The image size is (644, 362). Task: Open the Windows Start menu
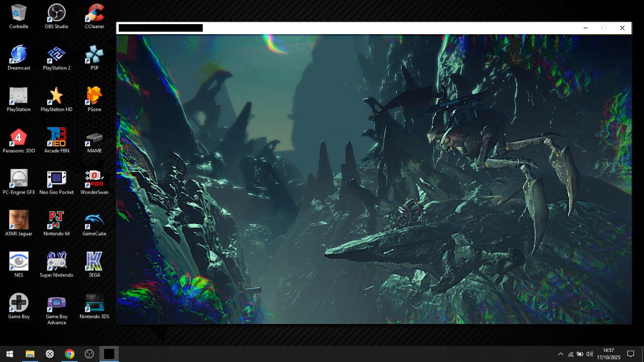pyautogui.click(x=10, y=354)
